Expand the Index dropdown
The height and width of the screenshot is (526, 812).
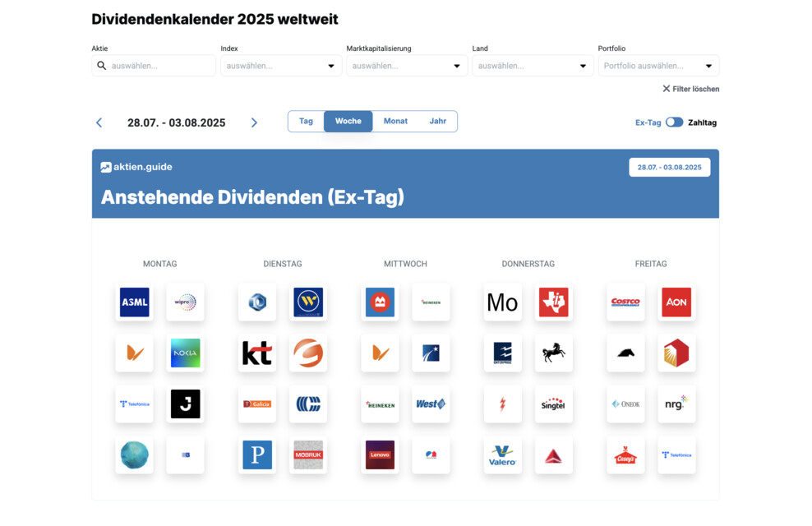(x=281, y=66)
